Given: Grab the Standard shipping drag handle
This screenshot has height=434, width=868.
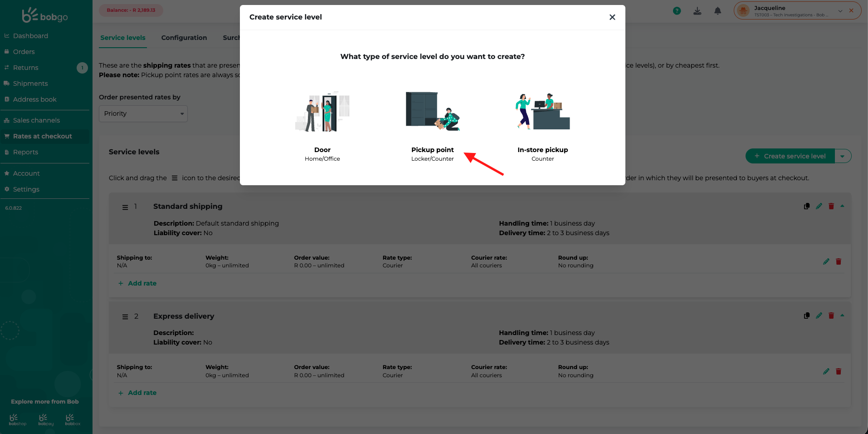Looking at the screenshot, I should click(125, 207).
